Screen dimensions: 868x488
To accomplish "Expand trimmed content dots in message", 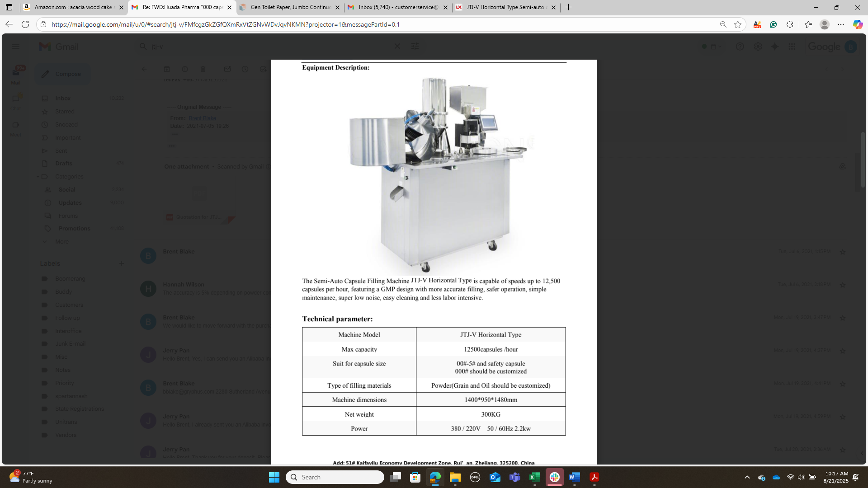I will 175,134.
